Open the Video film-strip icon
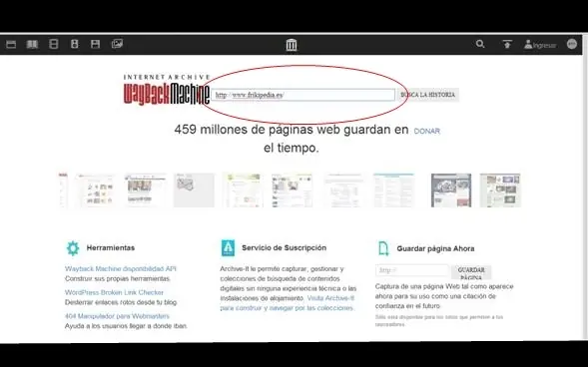Image resolution: width=588 pixels, height=367 pixels. [x=54, y=44]
